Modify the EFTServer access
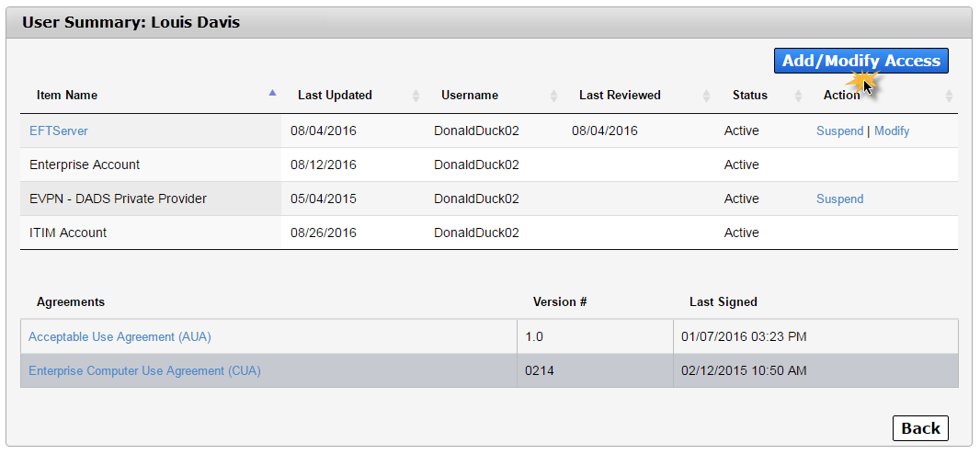The image size is (980, 454). coord(891,131)
